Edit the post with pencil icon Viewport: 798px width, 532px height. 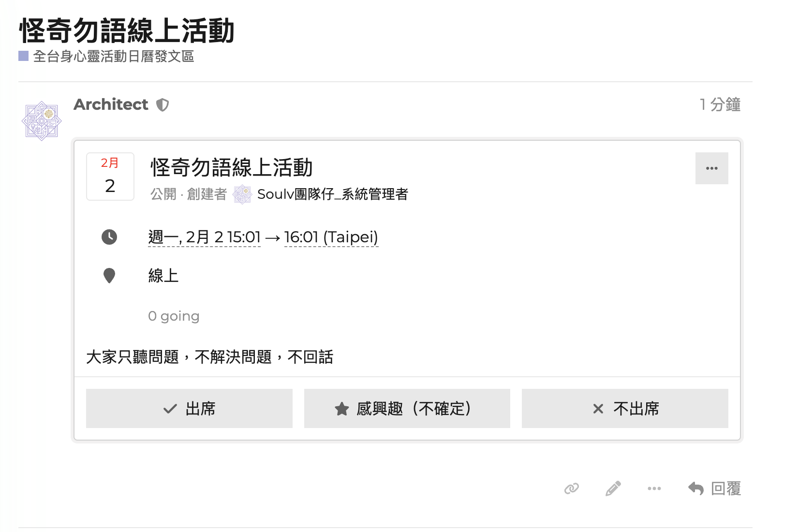(x=613, y=488)
